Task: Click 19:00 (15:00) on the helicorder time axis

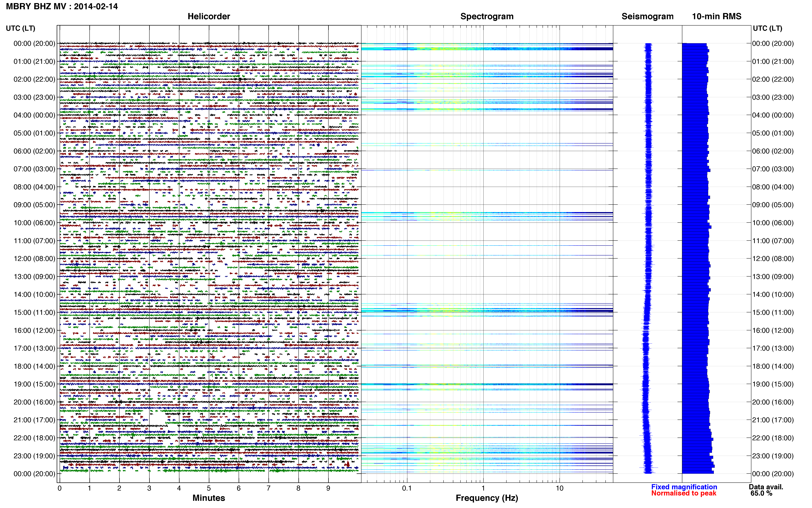Action: pos(34,384)
